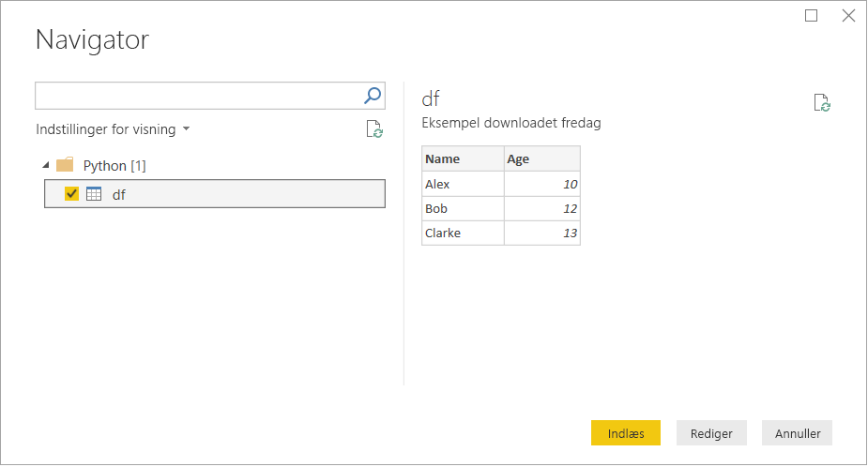Click the Python folder icon
This screenshot has height=467, width=868.
coord(65,166)
